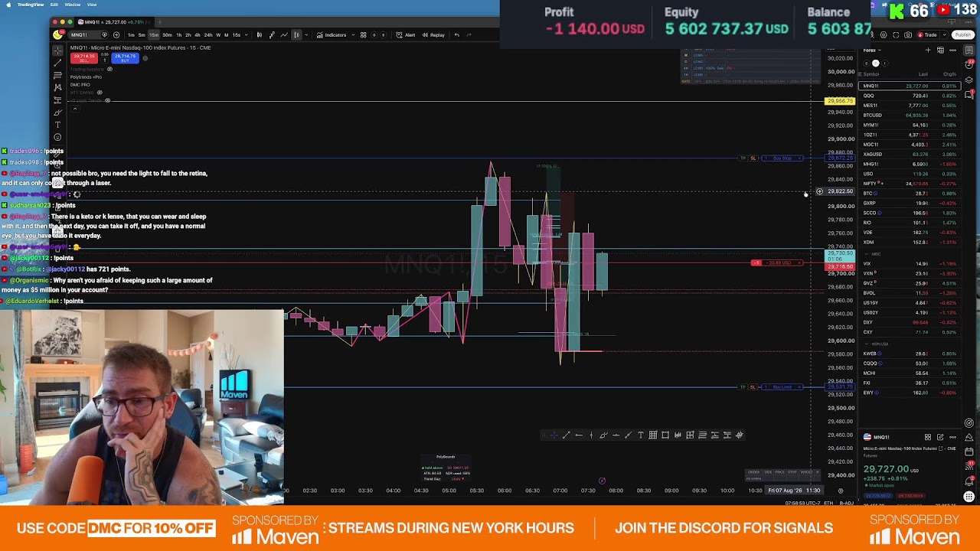Screen dimensions: 980x551
Task: Toggle fullscreen mode icon
Action: coord(896,35)
